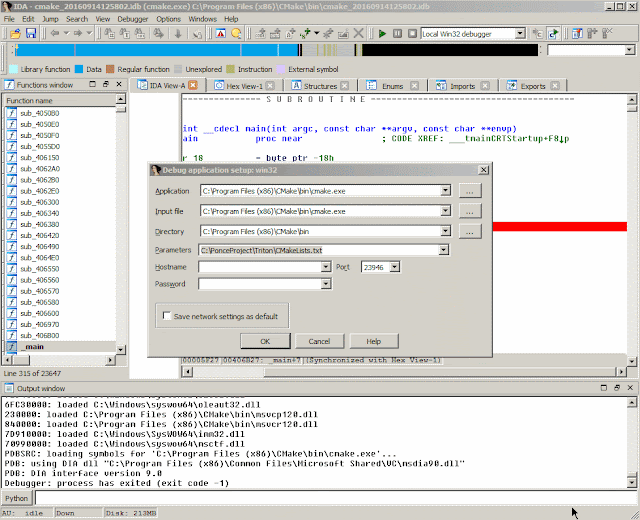
Task: Click the down arrow toolbar icon
Action: coord(178,33)
